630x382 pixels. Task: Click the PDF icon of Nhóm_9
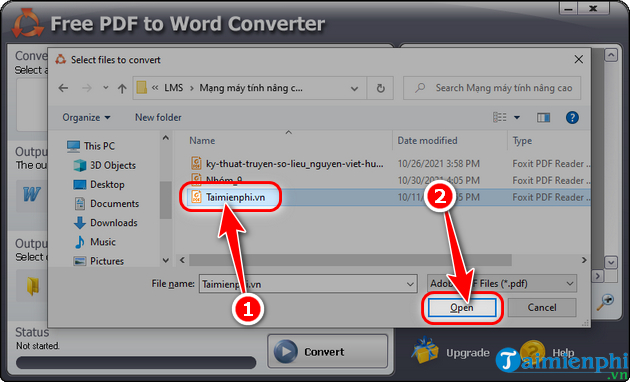click(x=196, y=180)
